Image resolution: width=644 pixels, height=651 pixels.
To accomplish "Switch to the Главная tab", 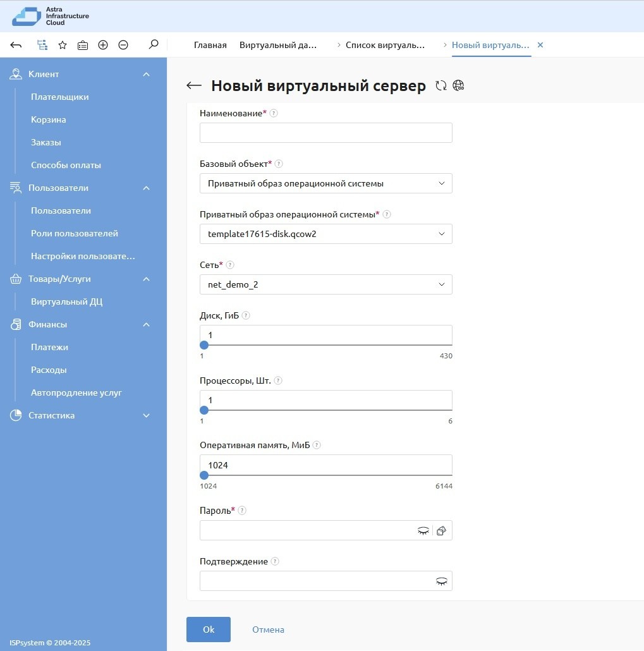I will [x=210, y=46].
